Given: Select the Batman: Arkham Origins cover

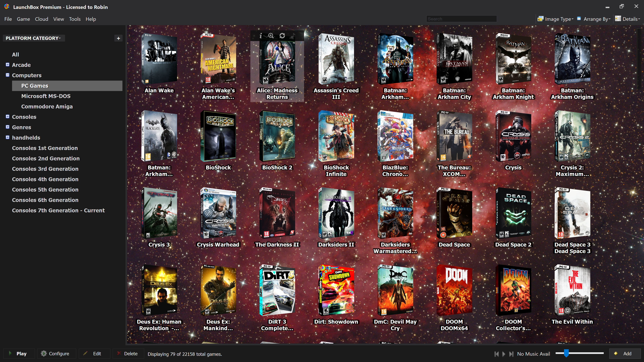Looking at the screenshot, I should (x=572, y=59).
